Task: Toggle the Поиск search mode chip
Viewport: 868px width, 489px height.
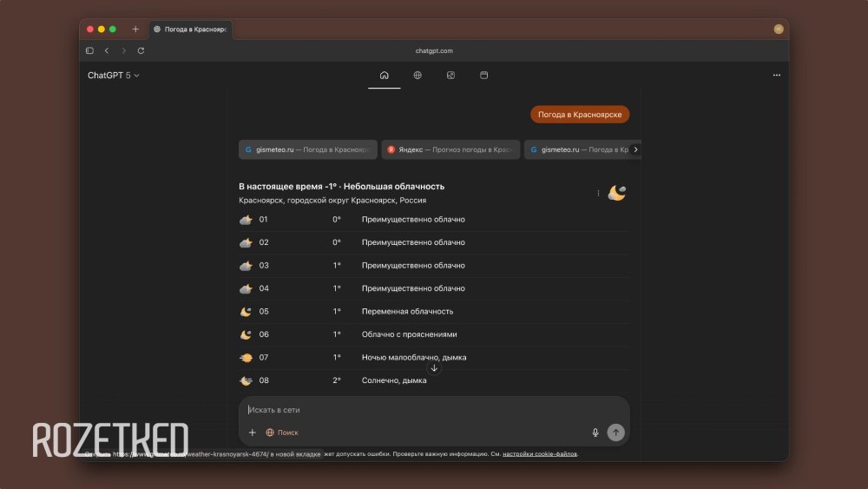Action: click(282, 433)
